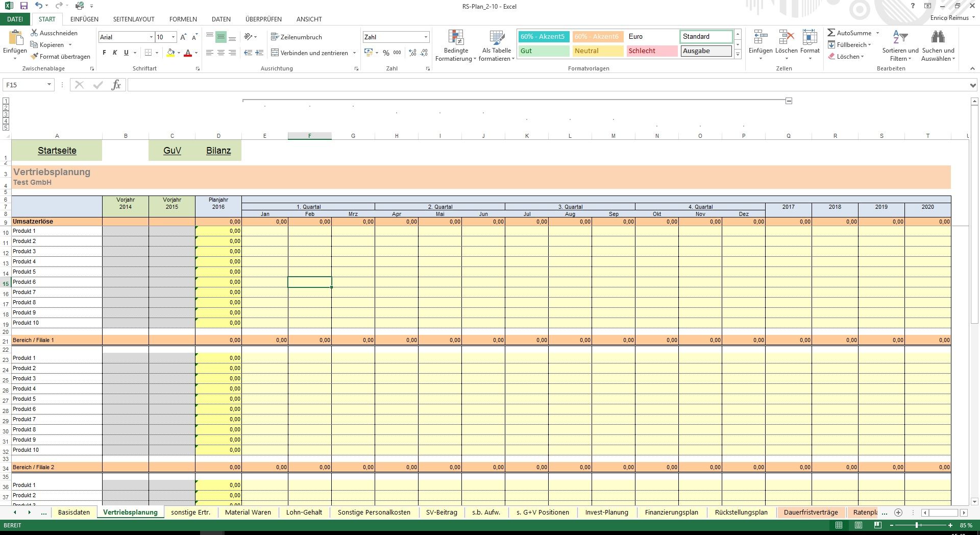This screenshot has width=980, height=535.
Task: Click the bold (F) formatting icon
Action: coord(104,53)
